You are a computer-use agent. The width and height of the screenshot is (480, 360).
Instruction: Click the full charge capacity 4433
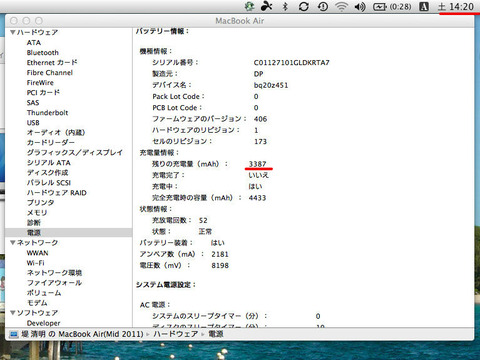pyautogui.click(x=257, y=198)
